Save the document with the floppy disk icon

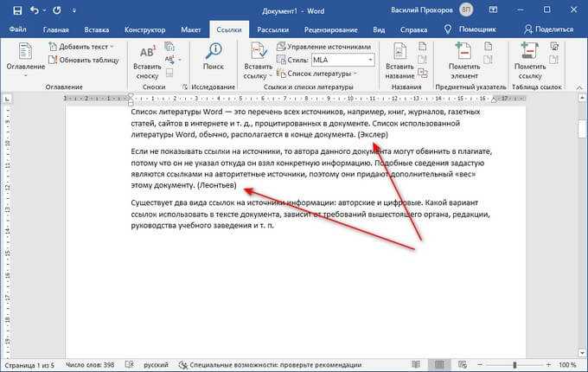pyautogui.click(x=17, y=10)
